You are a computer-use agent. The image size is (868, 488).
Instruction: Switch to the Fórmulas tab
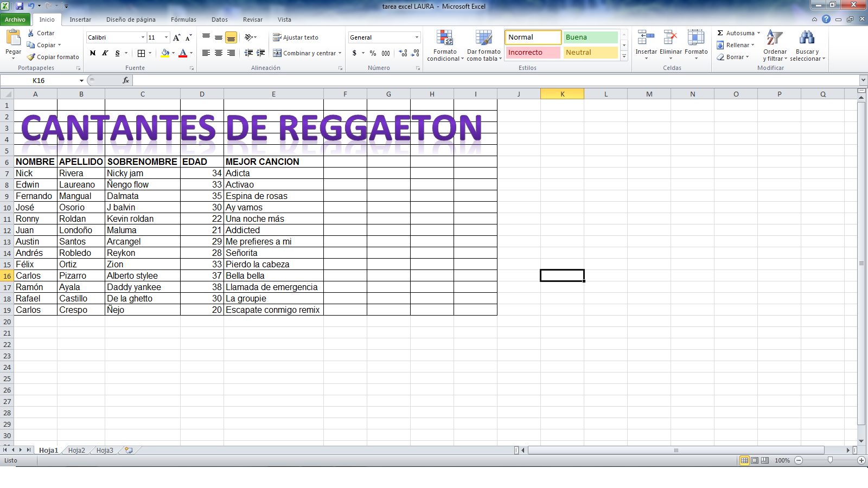click(x=183, y=20)
